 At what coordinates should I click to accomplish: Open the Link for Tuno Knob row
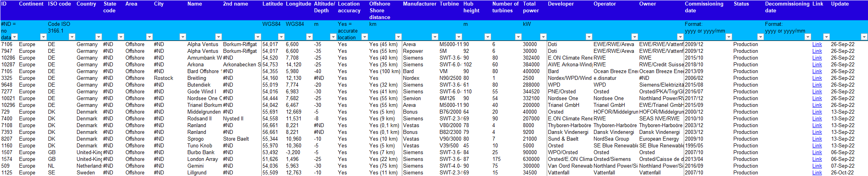click(x=817, y=146)
